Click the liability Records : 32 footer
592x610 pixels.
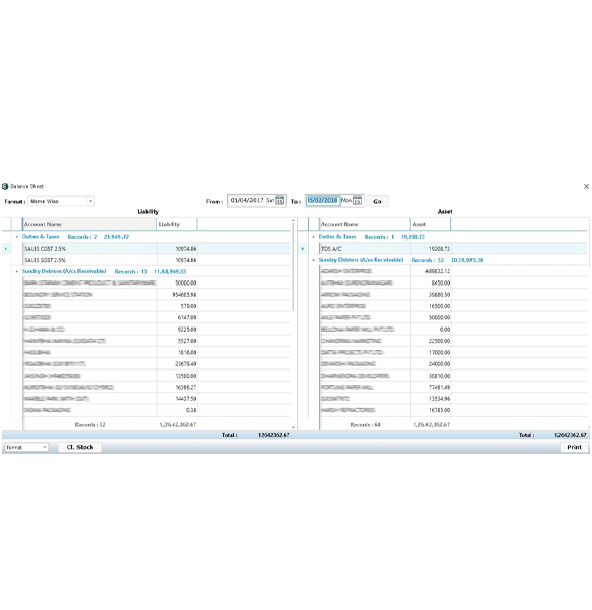point(90,424)
